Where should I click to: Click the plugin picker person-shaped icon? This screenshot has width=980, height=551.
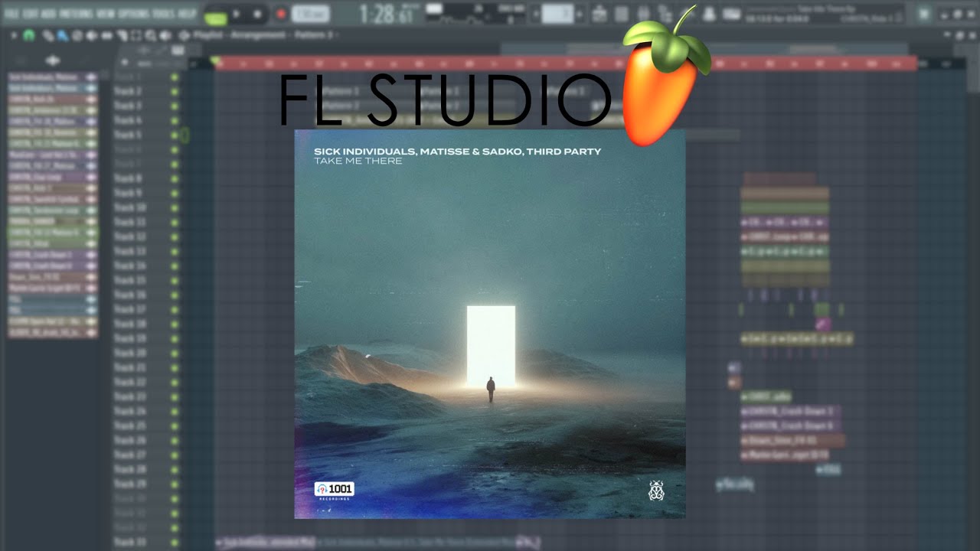pyautogui.click(x=709, y=14)
